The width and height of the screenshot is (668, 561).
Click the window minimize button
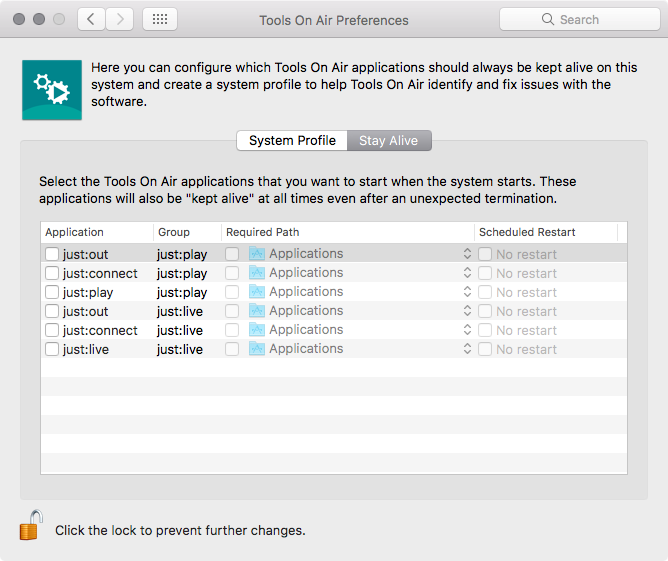click(39, 19)
